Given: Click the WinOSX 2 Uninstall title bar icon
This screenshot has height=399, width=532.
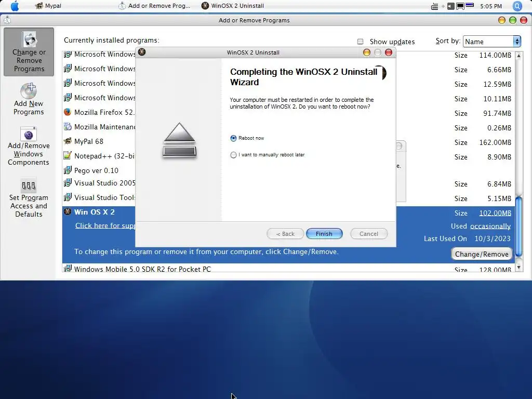Looking at the screenshot, I should (142, 52).
